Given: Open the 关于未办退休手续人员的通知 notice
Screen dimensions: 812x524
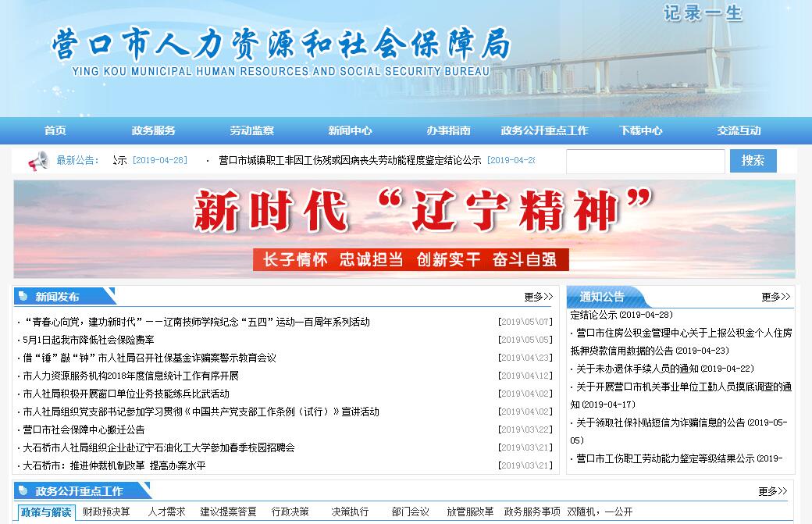Looking at the screenshot, I should pyautogui.click(x=664, y=369).
